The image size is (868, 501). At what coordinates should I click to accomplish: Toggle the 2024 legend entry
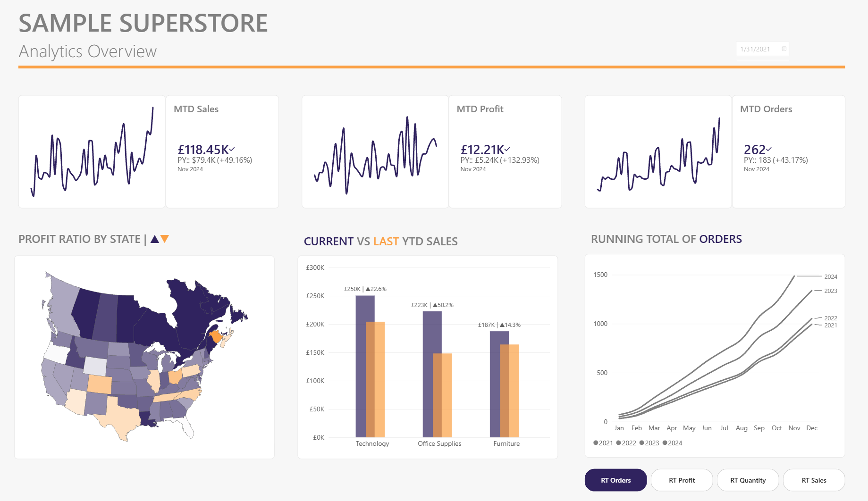[x=672, y=443]
